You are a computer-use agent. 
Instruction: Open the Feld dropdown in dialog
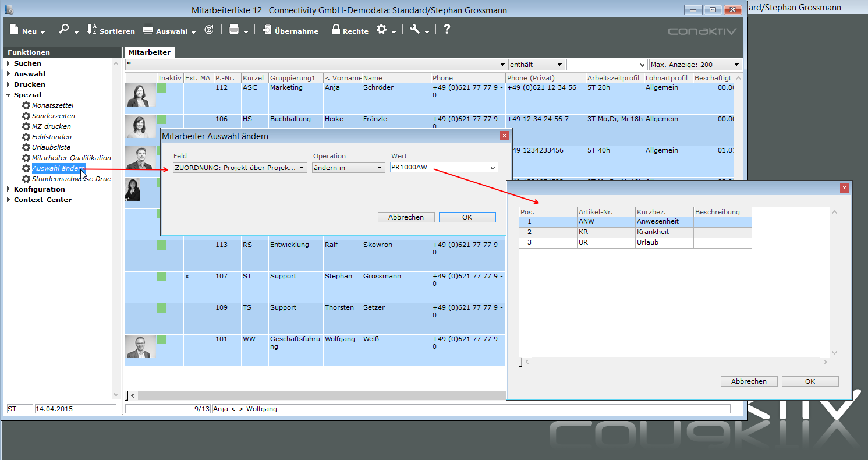click(x=240, y=168)
